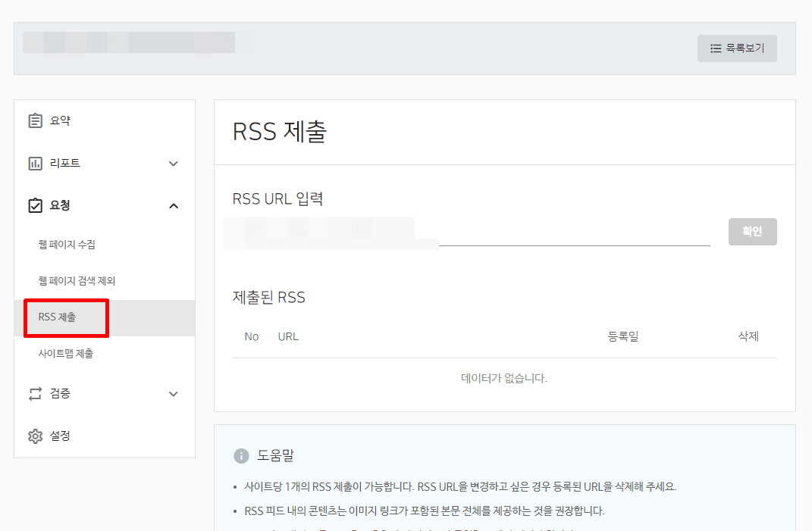This screenshot has width=812, height=531.
Task: Expand the 리포트 section using its chevron
Action: coord(174,163)
